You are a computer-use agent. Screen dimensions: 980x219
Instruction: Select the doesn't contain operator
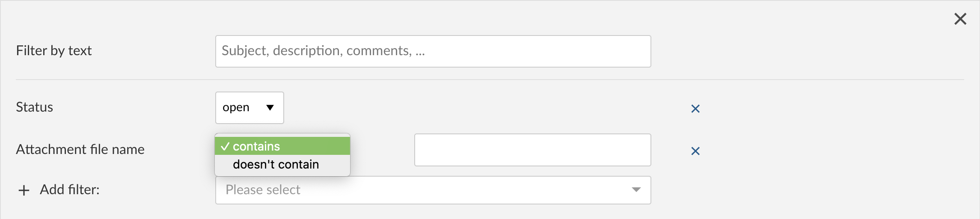tap(276, 165)
